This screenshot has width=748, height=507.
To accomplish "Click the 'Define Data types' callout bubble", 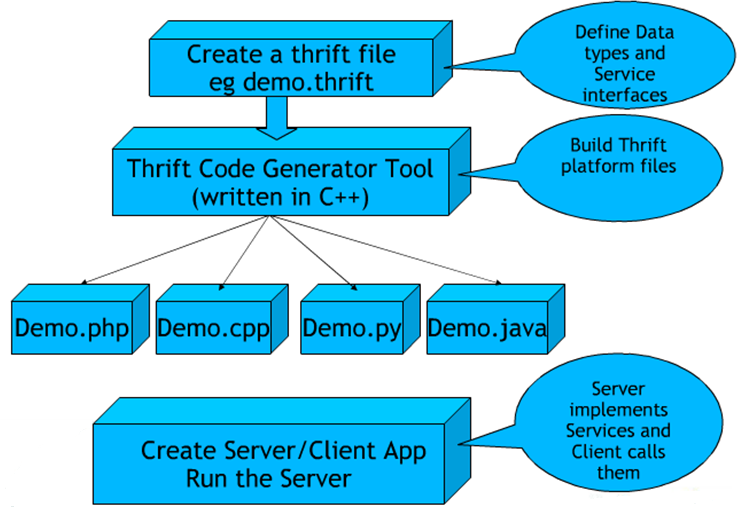I will (x=624, y=56).
